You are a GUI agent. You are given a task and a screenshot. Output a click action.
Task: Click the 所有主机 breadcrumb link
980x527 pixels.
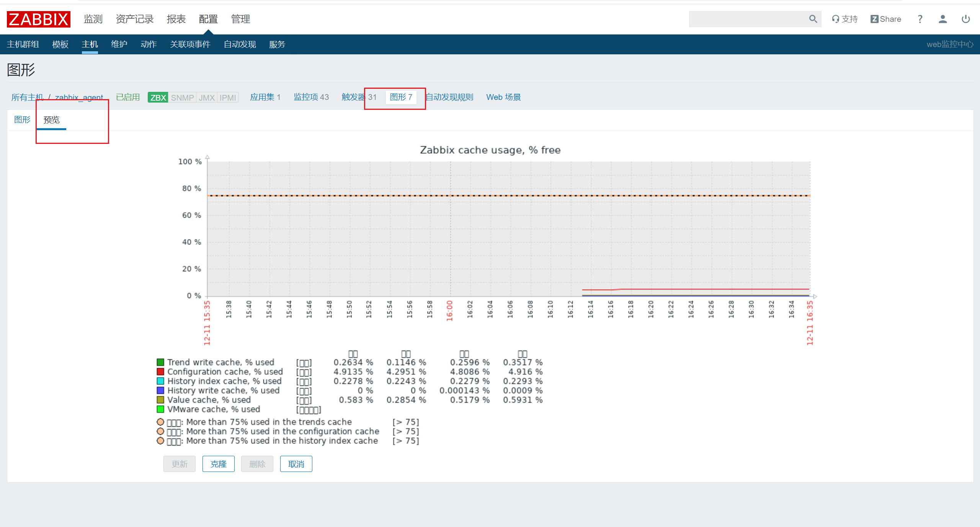[28, 97]
